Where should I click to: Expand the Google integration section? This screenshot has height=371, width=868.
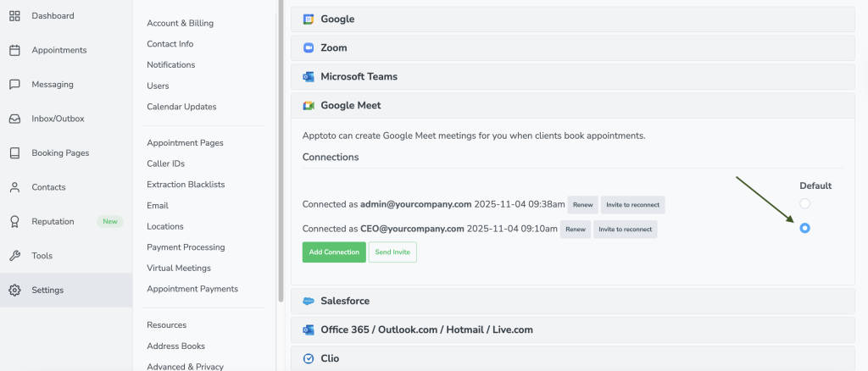pyautogui.click(x=573, y=19)
